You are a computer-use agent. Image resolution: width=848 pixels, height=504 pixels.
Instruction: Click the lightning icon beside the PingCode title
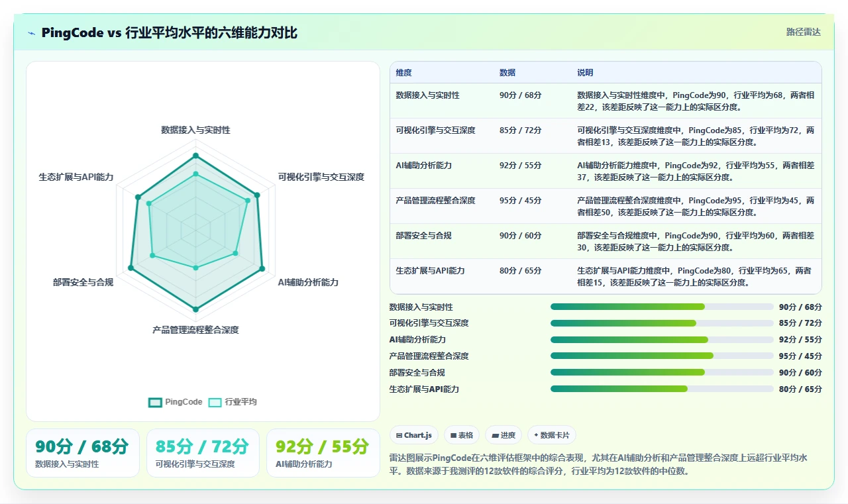(x=32, y=32)
